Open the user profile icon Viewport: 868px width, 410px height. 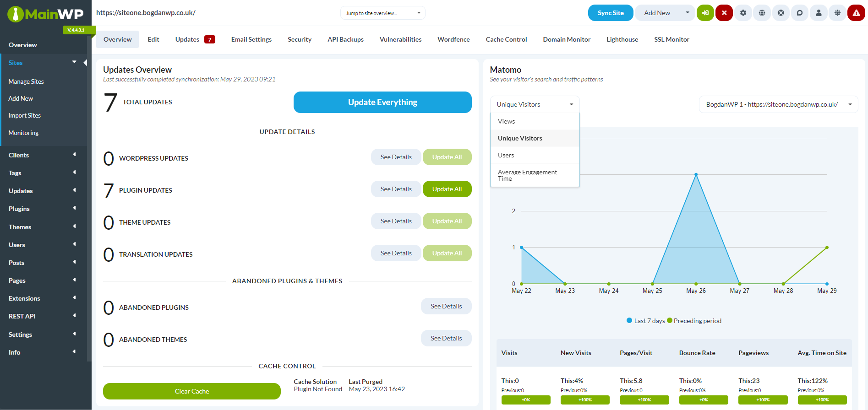click(x=819, y=13)
